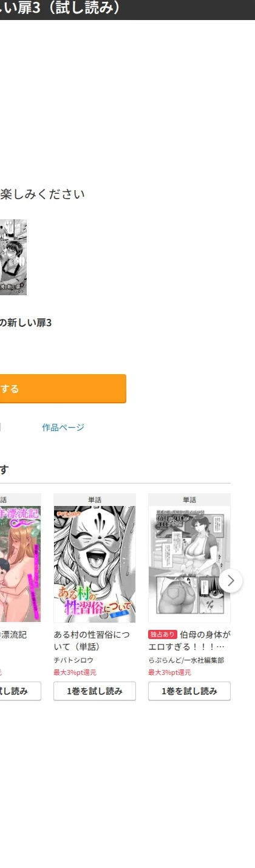Viewport: 255px width, 868px height.
Task: Click the 漂流記 title text below the leftmost cover
Action: 13,635
